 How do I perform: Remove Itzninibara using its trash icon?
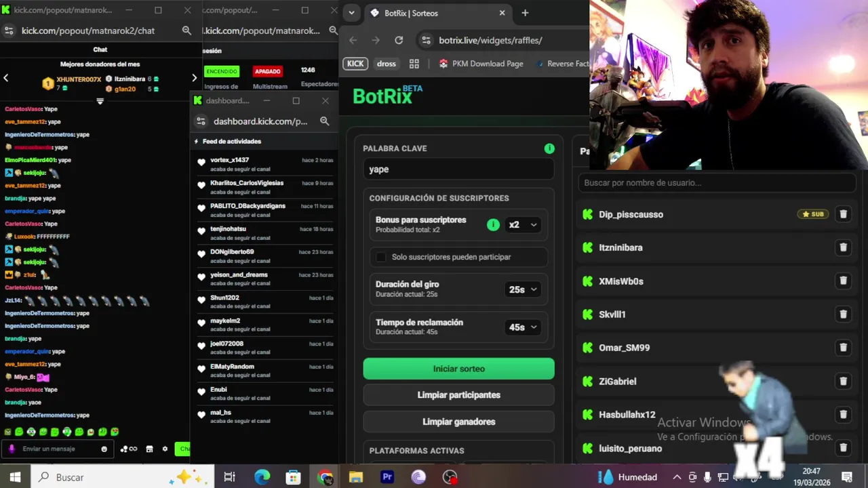(843, 247)
